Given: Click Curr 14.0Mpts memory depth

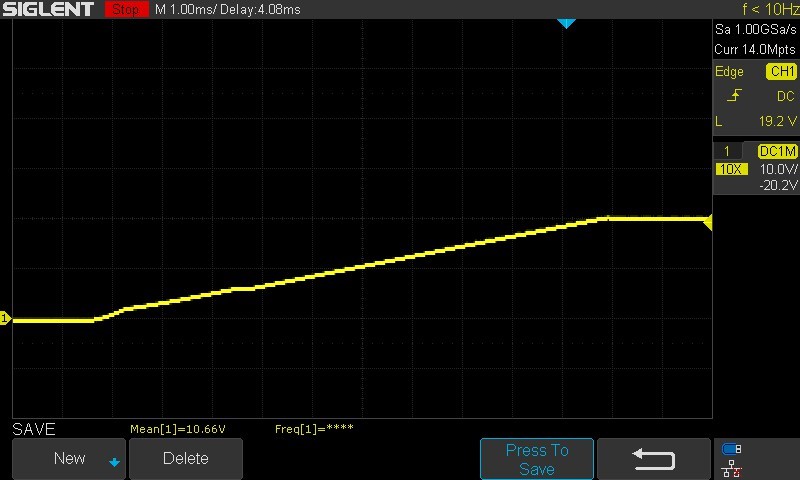Looking at the screenshot, I should point(755,49).
